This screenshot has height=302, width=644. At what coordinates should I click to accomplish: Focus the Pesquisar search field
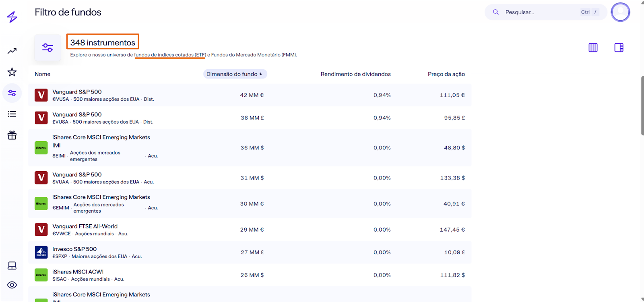tap(546, 12)
